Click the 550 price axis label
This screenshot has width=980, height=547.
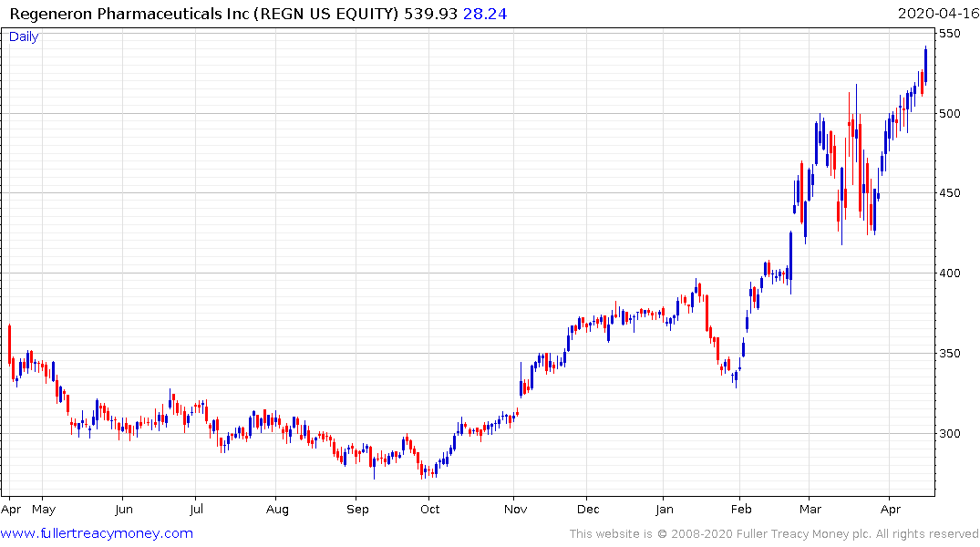(x=949, y=33)
